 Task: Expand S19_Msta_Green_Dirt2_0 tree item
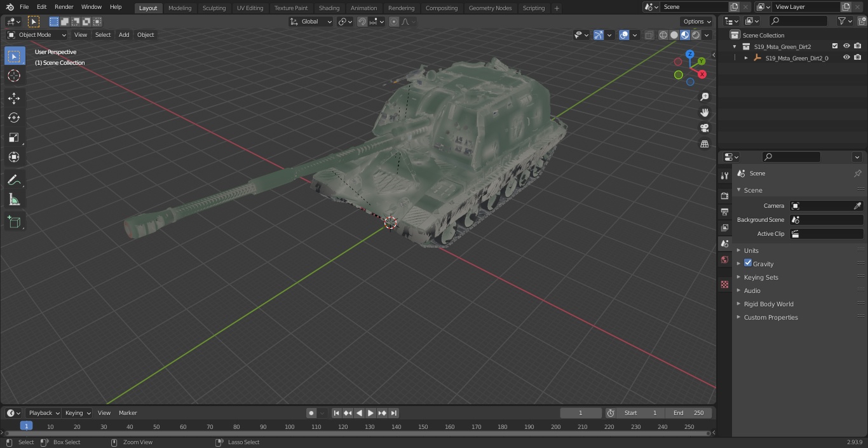tap(746, 58)
